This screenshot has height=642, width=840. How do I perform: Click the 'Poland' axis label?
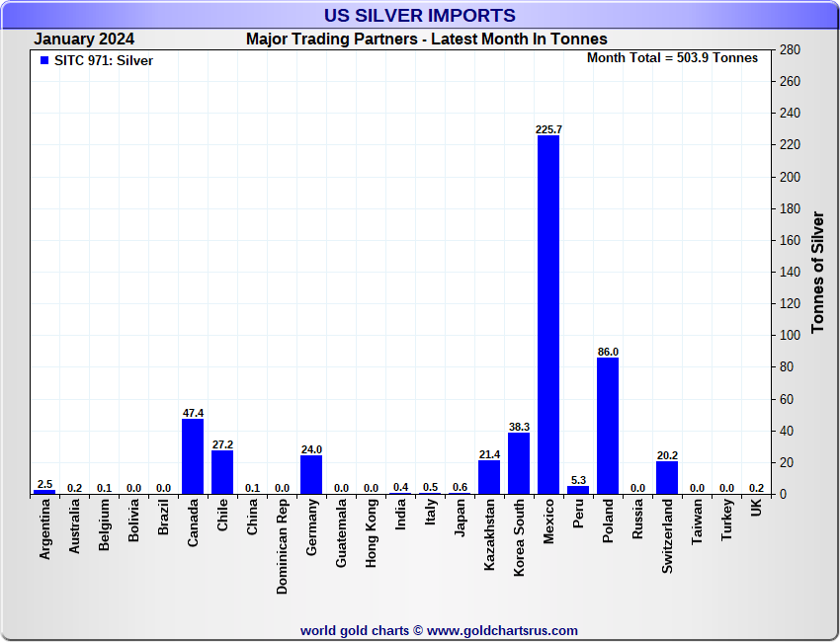click(x=608, y=521)
